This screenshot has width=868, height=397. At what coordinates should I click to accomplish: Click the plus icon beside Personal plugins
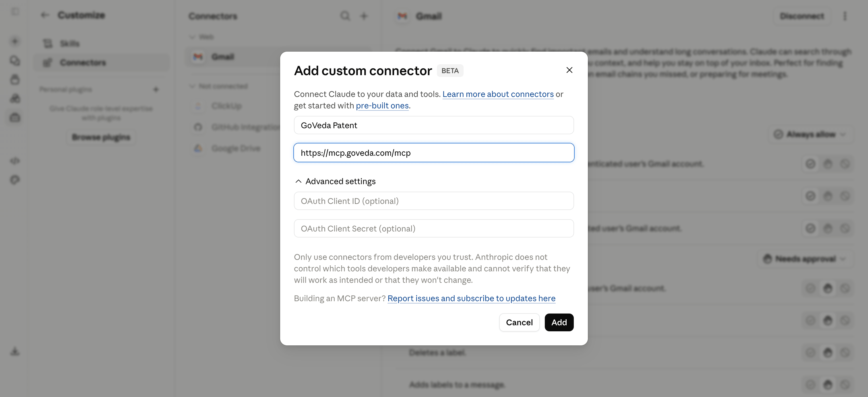coord(156,89)
